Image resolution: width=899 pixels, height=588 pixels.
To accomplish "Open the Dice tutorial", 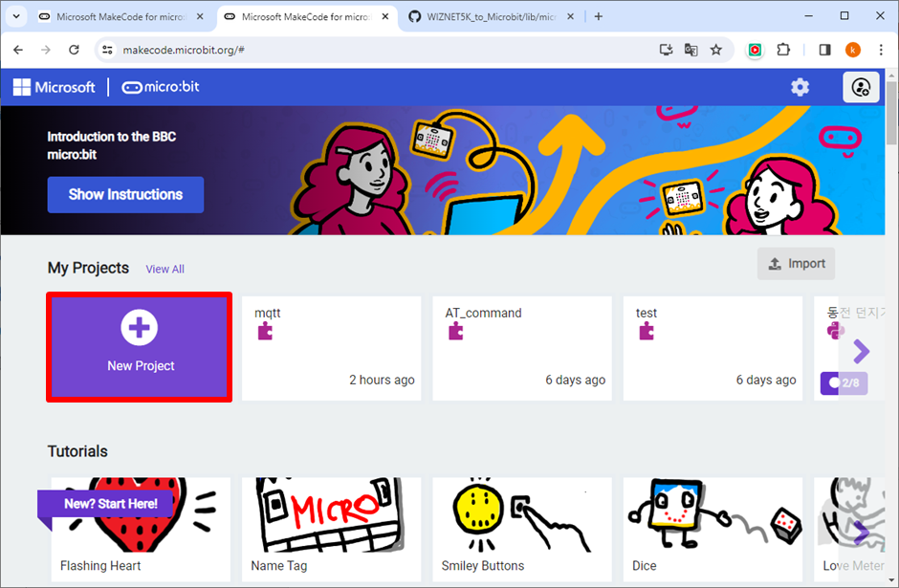I will tap(713, 530).
